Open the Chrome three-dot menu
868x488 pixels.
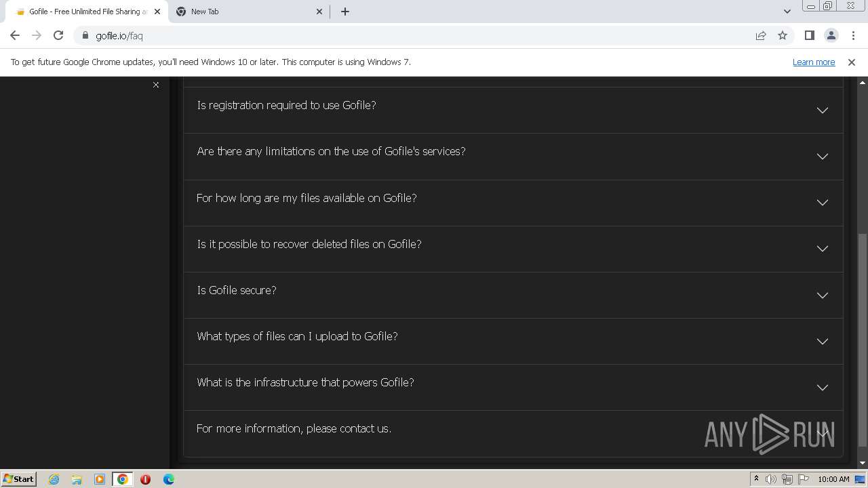[853, 35]
